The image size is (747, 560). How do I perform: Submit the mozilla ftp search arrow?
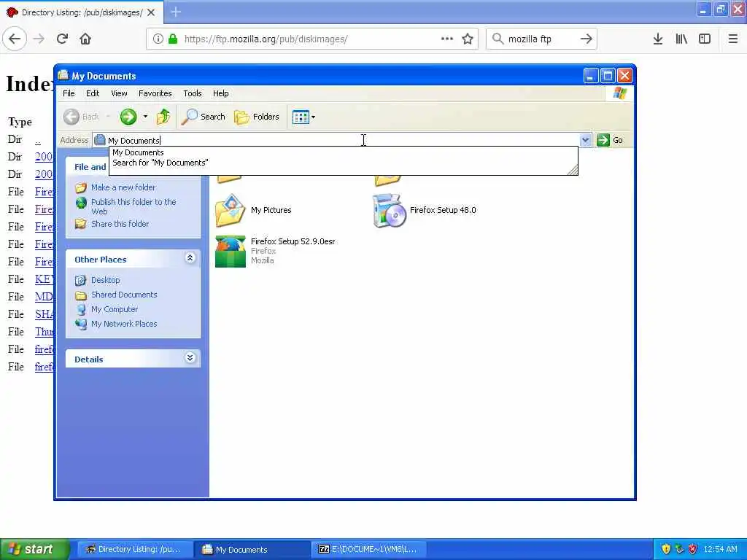[x=586, y=39]
